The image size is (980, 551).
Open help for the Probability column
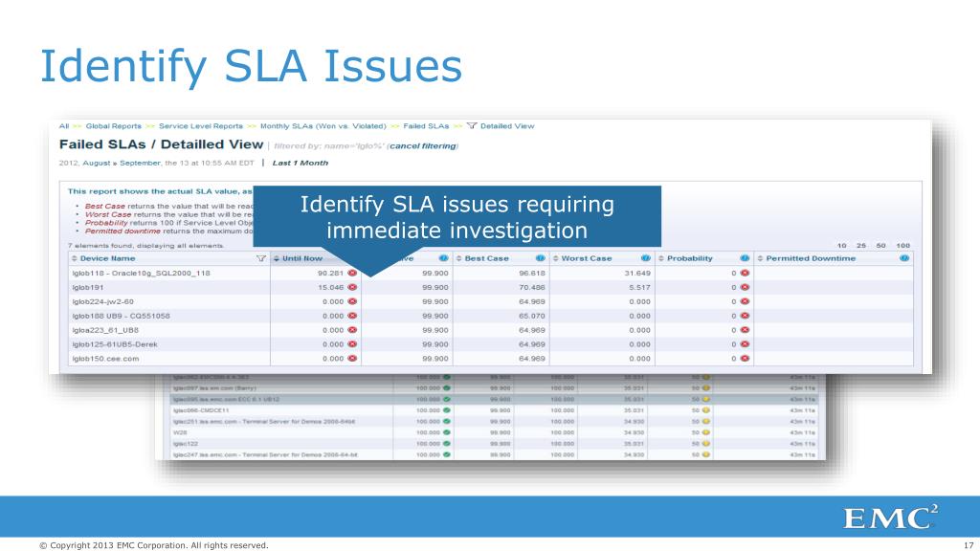(x=745, y=258)
